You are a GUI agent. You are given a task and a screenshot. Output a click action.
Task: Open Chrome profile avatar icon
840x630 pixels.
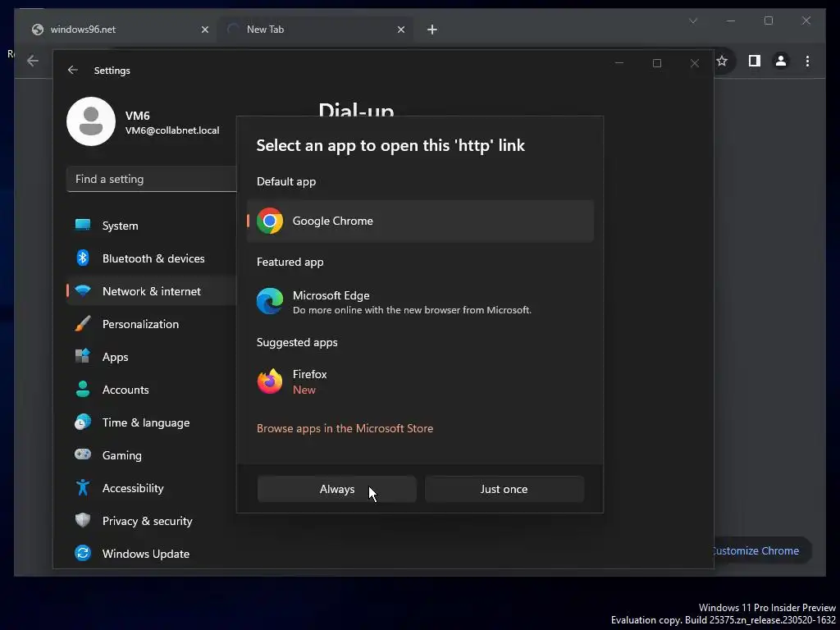click(781, 61)
